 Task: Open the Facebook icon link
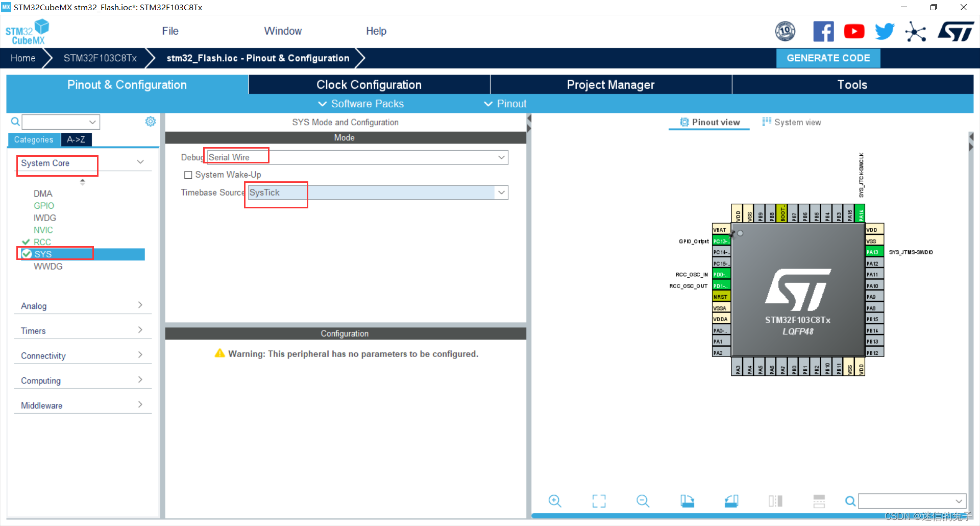coord(823,32)
